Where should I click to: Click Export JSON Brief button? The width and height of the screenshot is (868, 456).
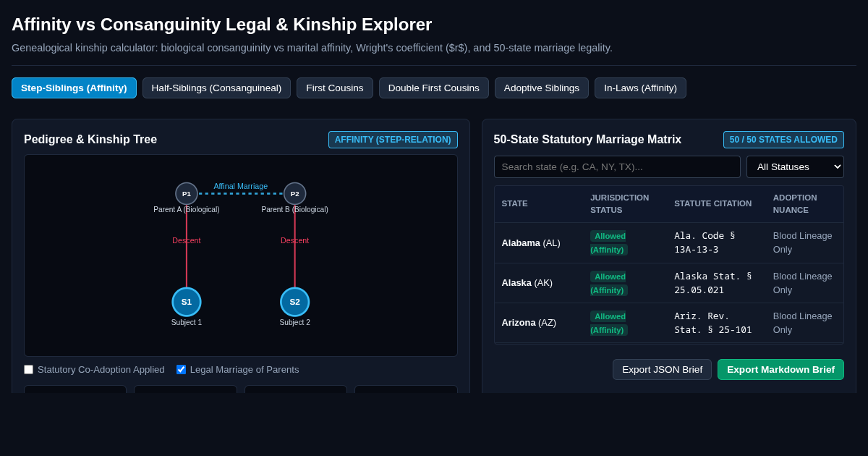662,369
